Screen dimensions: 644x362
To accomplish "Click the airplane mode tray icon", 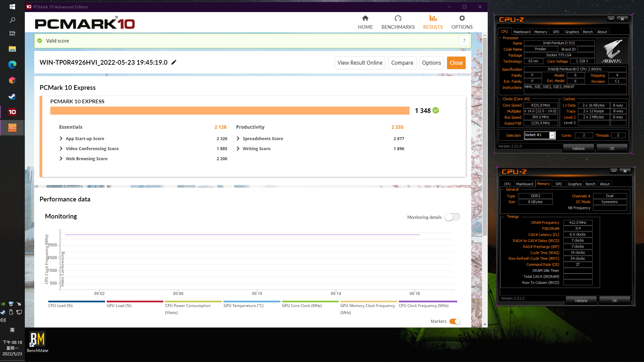I will point(19,304).
